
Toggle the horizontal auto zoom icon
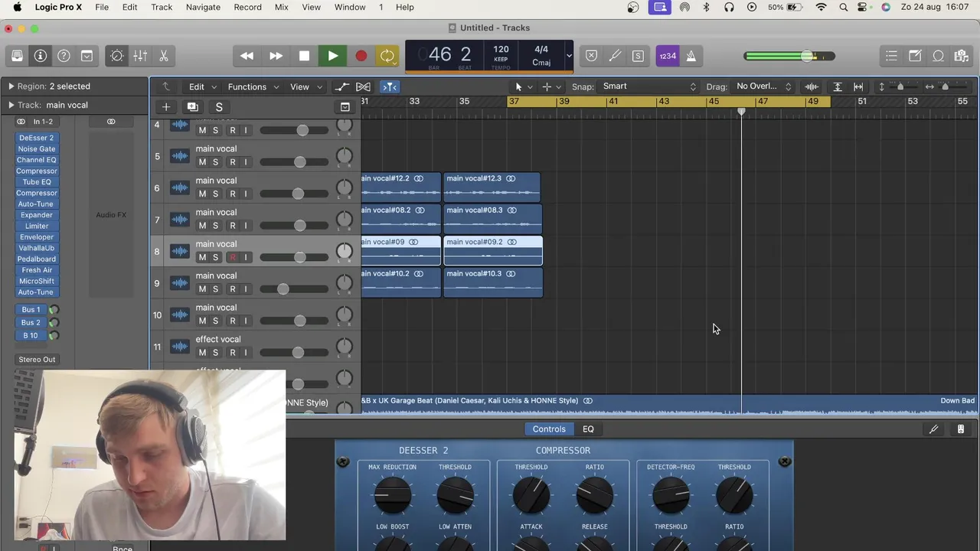click(858, 86)
